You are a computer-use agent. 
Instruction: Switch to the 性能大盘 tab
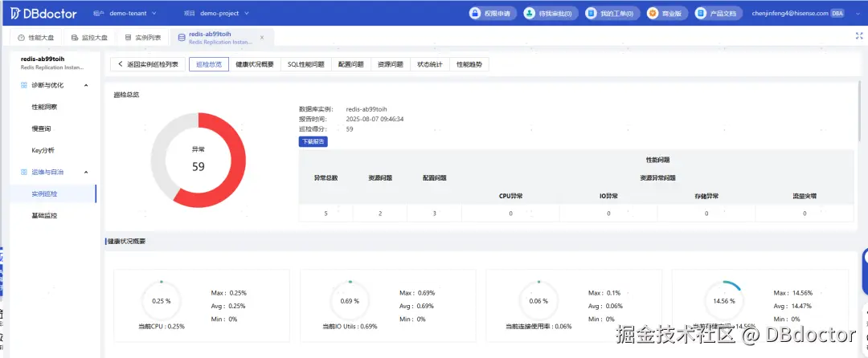36,38
